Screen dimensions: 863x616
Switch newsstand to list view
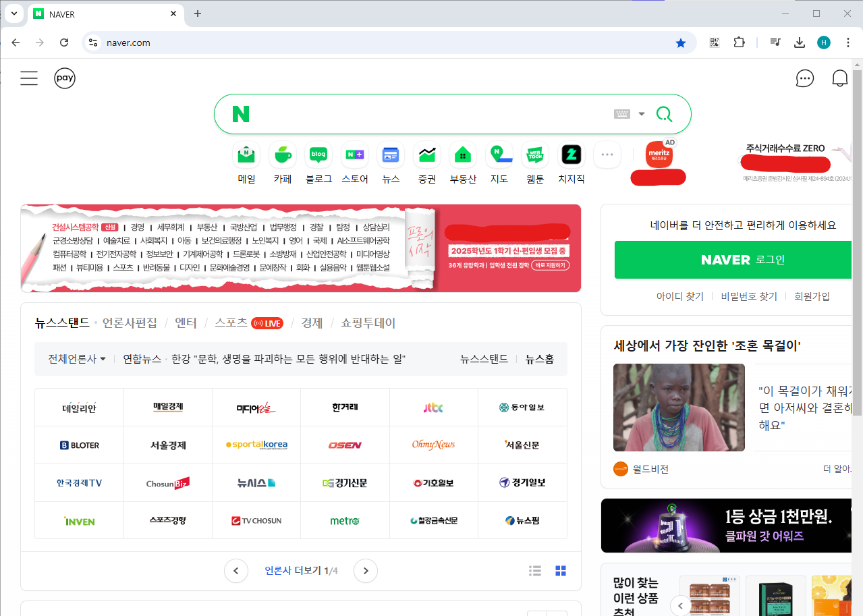pos(535,571)
